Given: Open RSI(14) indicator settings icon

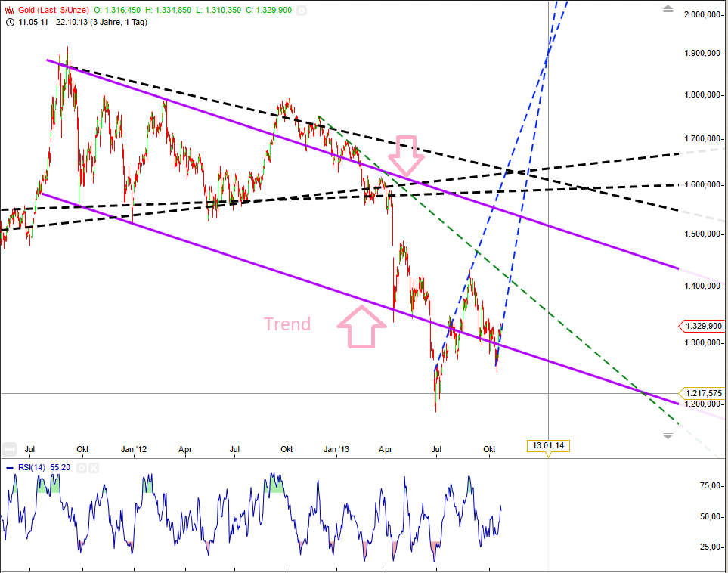Looking at the screenshot, I should tap(82, 468).
